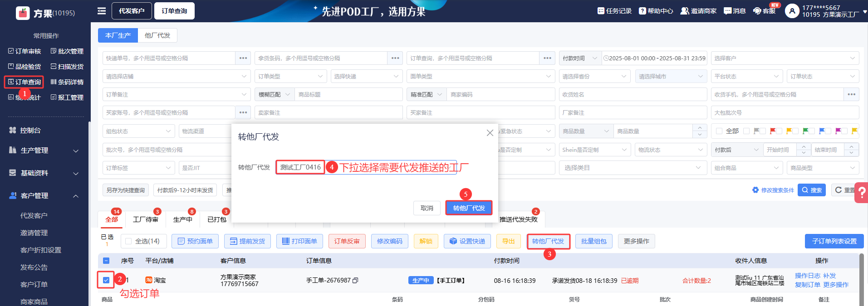Open the 选择类目 category dropdown
The height and width of the screenshot is (306, 868).
[x=633, y=168]
